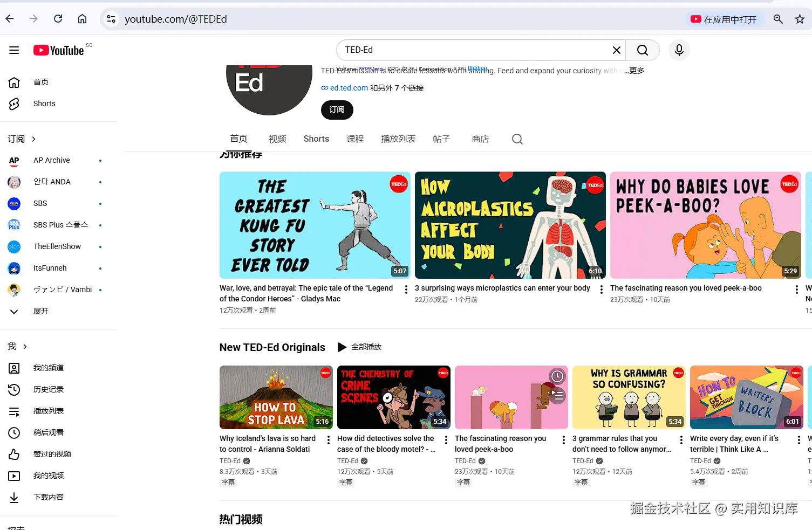Play all New TED-Ed Originals (全部播放)
The width and height of the screenshot is (812, 530).
(x=359, y=347)
